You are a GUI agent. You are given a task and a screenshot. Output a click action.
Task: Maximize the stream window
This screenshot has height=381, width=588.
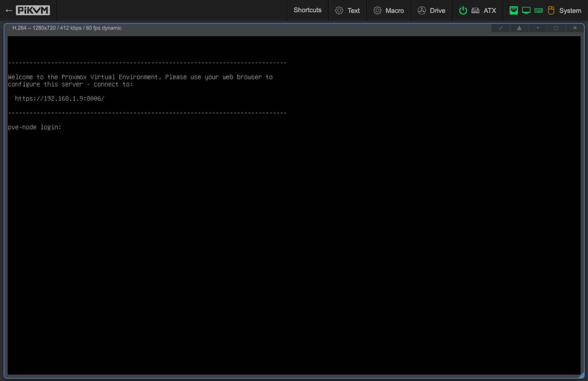(556, 28)
